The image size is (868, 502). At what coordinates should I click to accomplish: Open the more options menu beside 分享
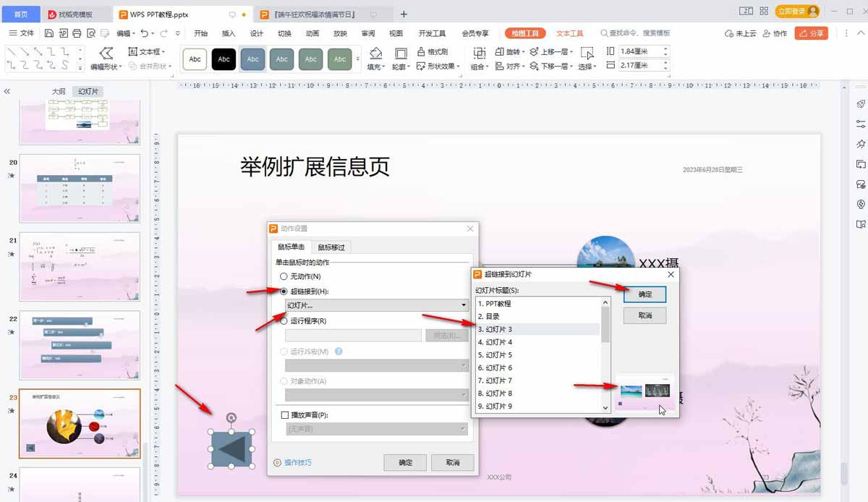click(x=846, y=33)
